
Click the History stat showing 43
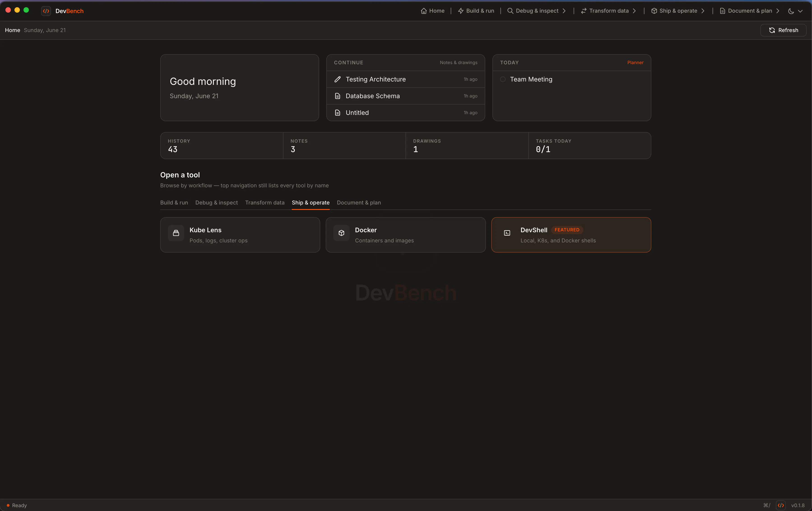222,145
